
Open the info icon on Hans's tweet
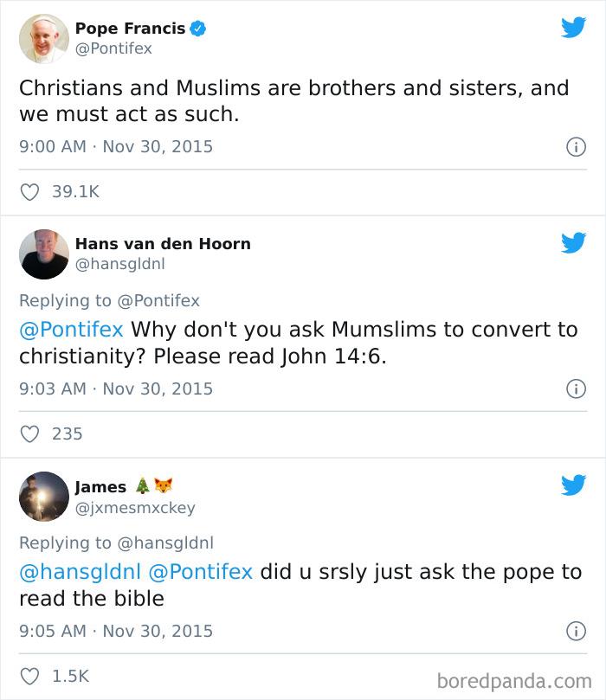click(576, 389)
